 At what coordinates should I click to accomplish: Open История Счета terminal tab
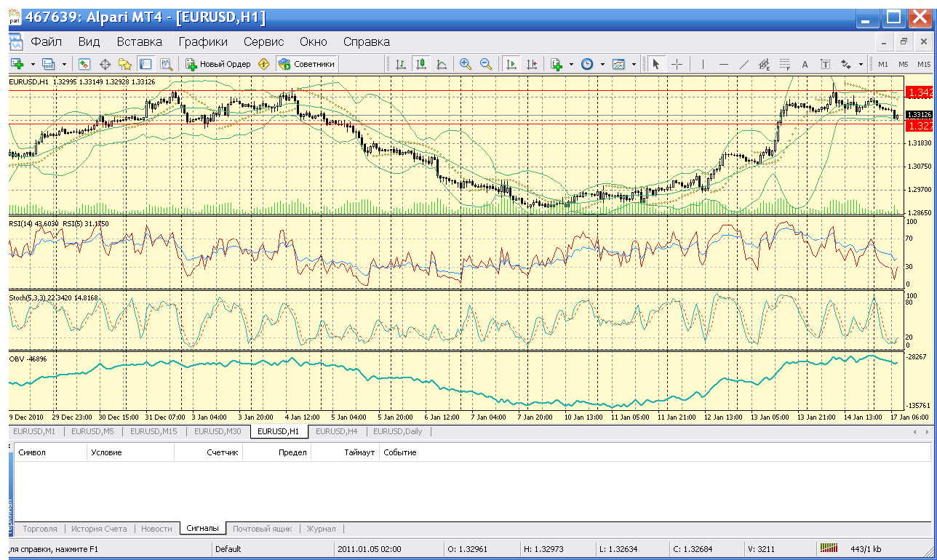coord(99,529)
